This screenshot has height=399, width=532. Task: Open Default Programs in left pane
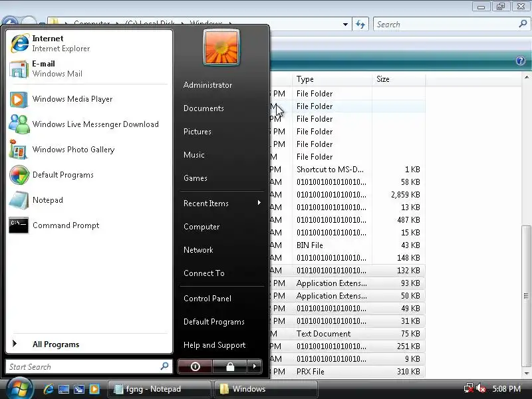coord(89,175)
